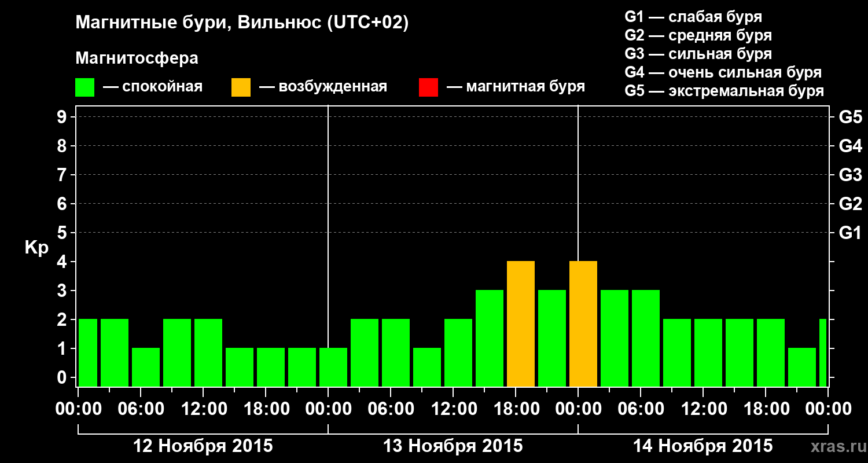Click the green bar between the two orange bars
Screen dimensions: 868x463
pyautogui.click(x=552, y=339)
